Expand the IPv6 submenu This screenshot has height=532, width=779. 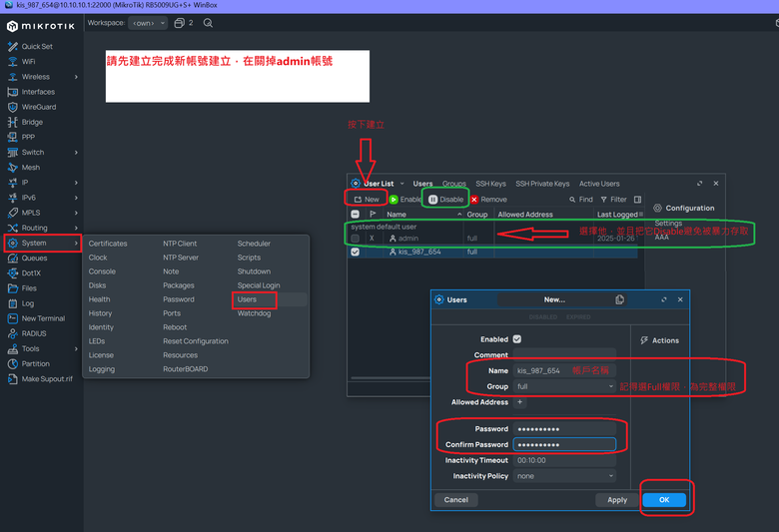pos(76,198)
